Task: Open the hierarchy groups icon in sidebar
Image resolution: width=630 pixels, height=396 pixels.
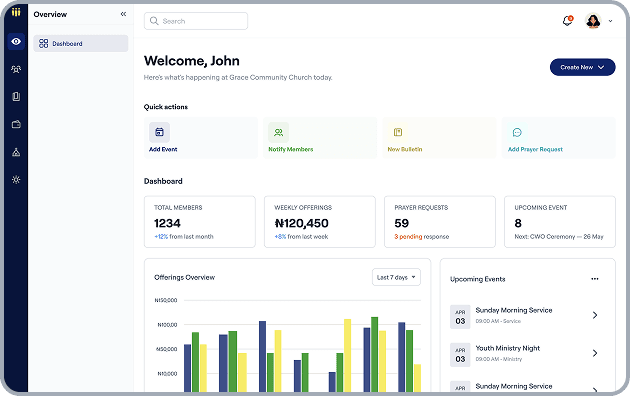Action: point(16,152)
